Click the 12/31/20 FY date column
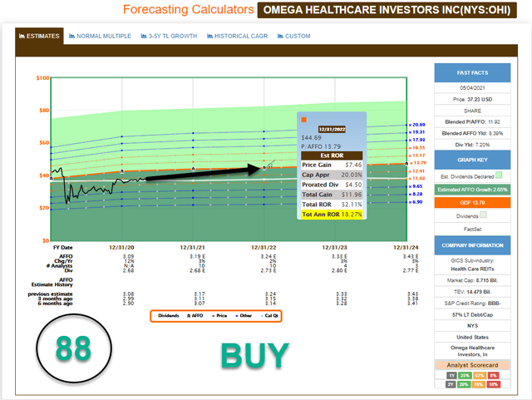Screen dimensions: 532x400 pyautogui.click(x=121, y=248)
